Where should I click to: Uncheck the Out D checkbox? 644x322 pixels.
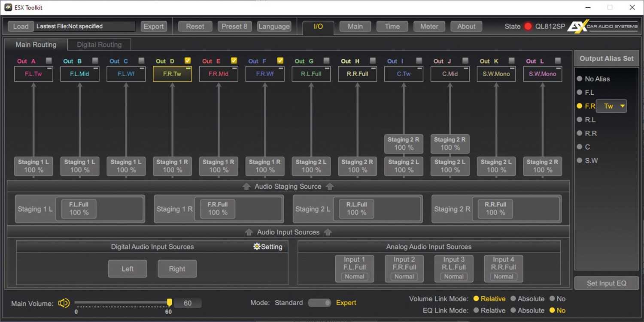pyautogui.click(x=188, y=61)
